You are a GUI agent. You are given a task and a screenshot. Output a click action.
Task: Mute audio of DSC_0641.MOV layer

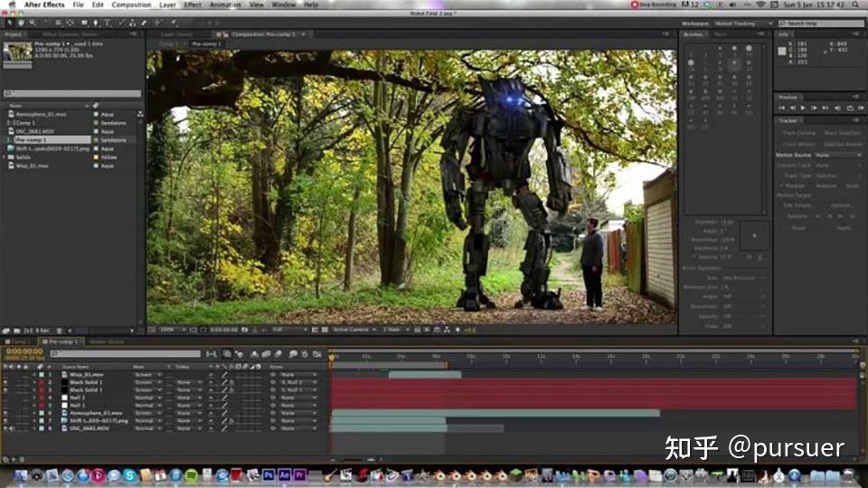12,428
